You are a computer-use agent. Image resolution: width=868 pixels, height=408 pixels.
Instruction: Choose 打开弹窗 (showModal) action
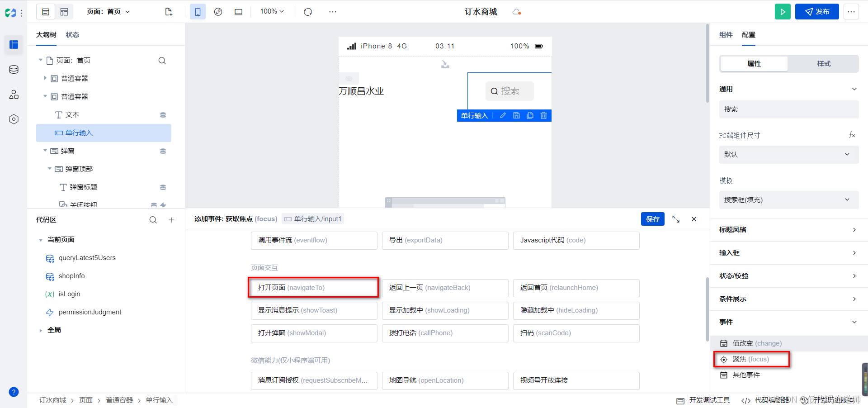(x=314, y=333)
